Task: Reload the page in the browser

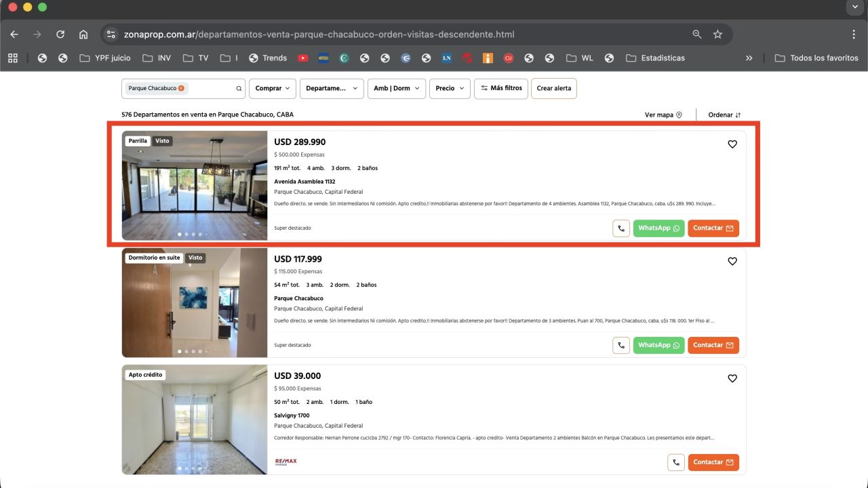Action: tap(60, 35)
